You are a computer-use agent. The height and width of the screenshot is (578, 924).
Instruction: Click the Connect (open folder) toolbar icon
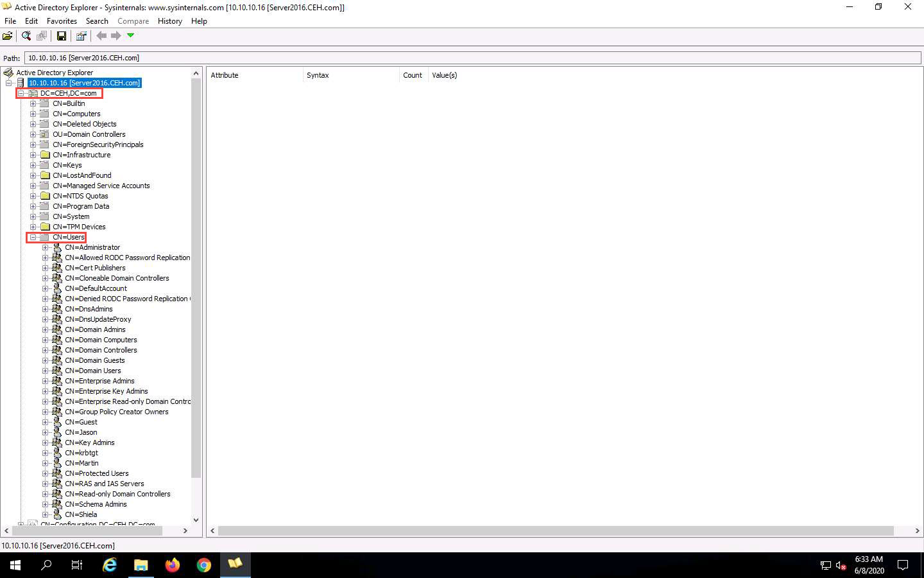click(x=8, y=36)
